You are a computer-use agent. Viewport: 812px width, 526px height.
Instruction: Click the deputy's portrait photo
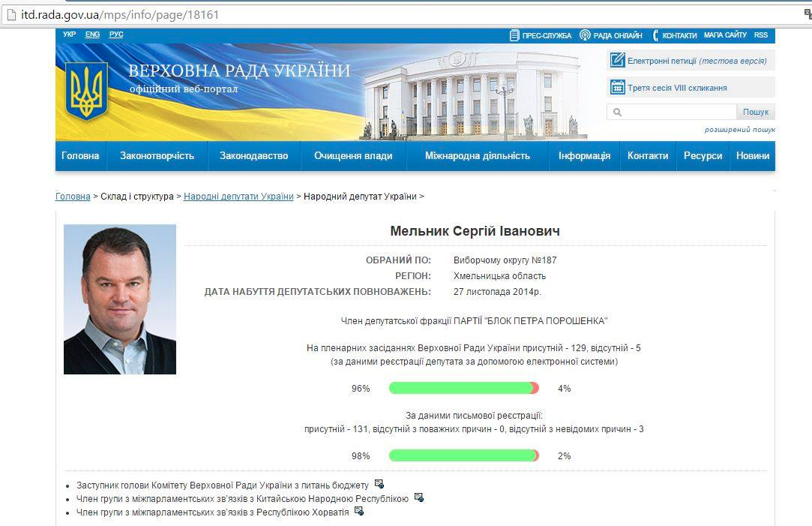(120, 299)
